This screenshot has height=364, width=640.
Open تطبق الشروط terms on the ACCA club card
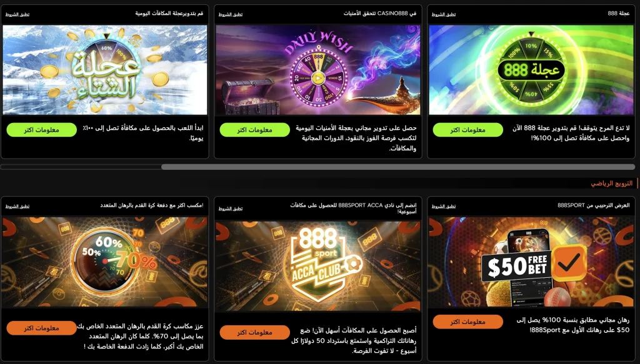click(x=231, y=209)
